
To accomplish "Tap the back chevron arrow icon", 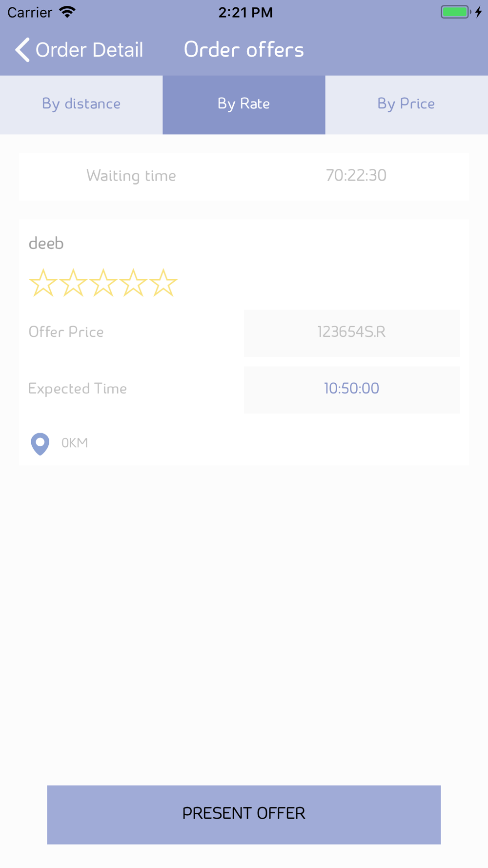I will coord(22,50).
